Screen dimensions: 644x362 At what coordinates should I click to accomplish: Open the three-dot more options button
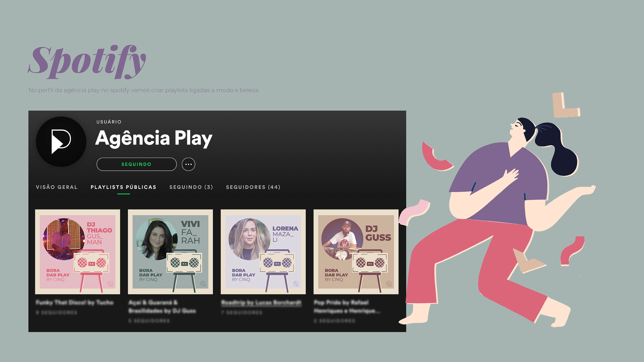[188, 164]
